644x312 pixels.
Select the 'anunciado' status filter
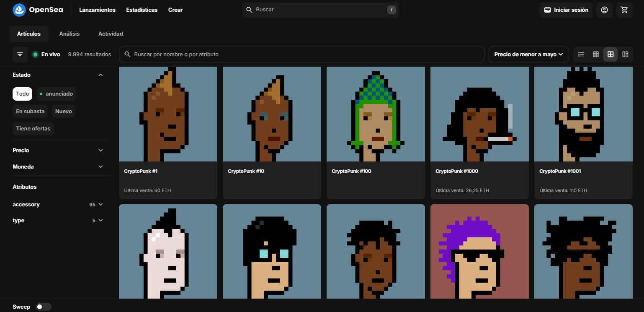pyautogui.click(x=56, y=94)
